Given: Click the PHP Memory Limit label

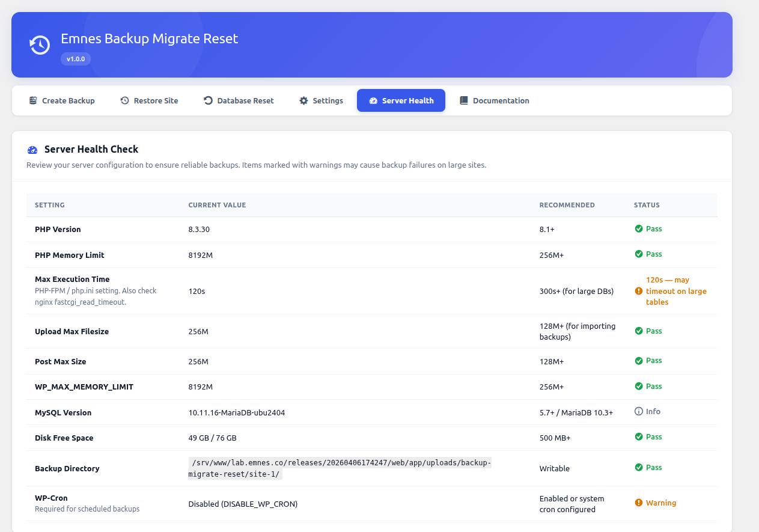Looking at the screenshot, I should [70, 255].
